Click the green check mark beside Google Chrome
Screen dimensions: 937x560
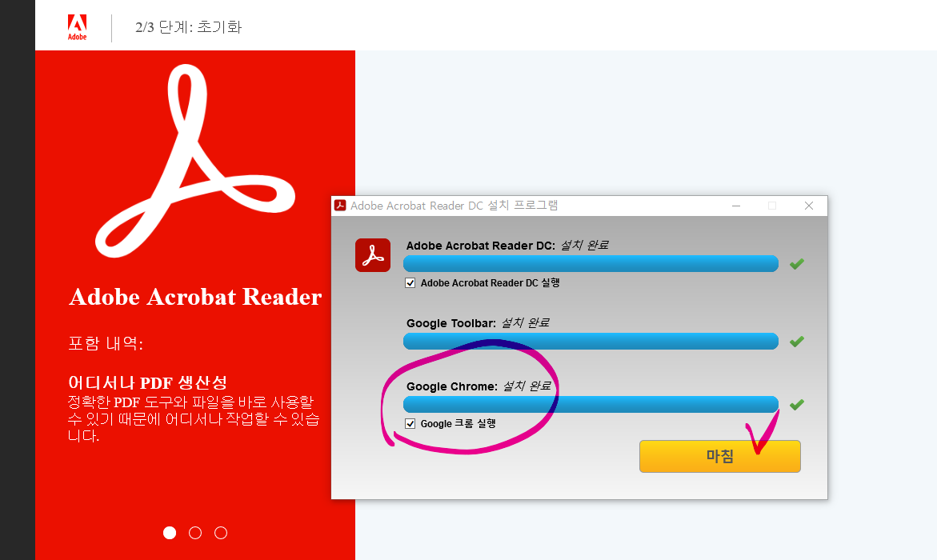pyautogui.click(x=796, y=405)
